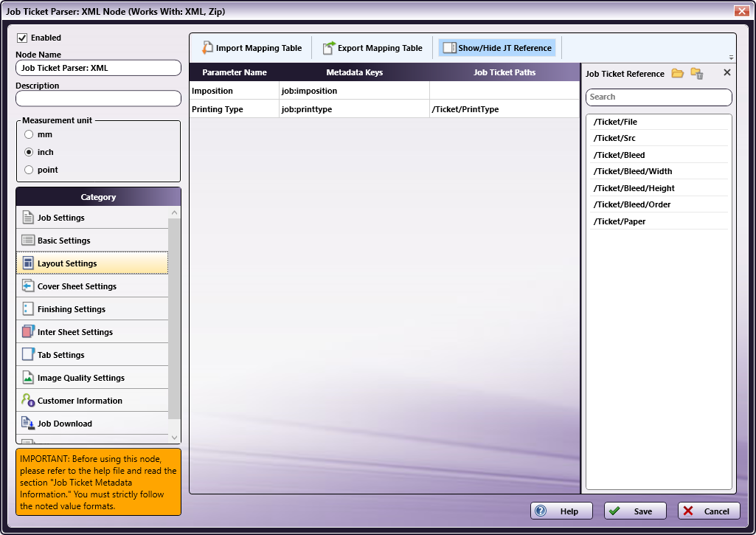Click the Customer Information icon

click(x=28, y=401)
